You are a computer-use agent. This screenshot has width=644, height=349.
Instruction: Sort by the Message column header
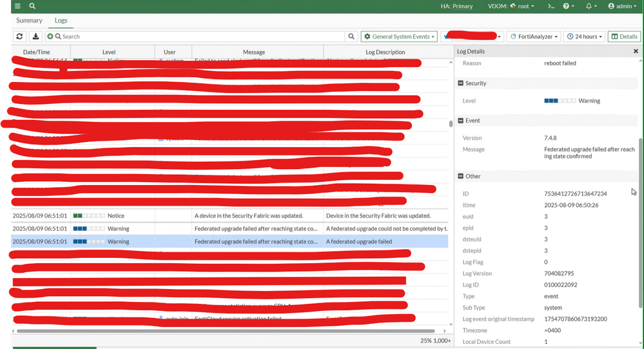(x=254, y=52)
